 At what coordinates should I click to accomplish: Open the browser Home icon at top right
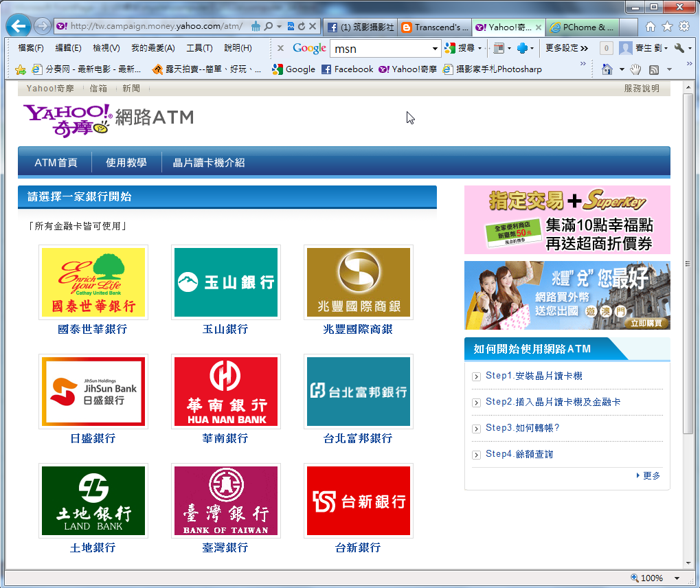pos(651,27)
